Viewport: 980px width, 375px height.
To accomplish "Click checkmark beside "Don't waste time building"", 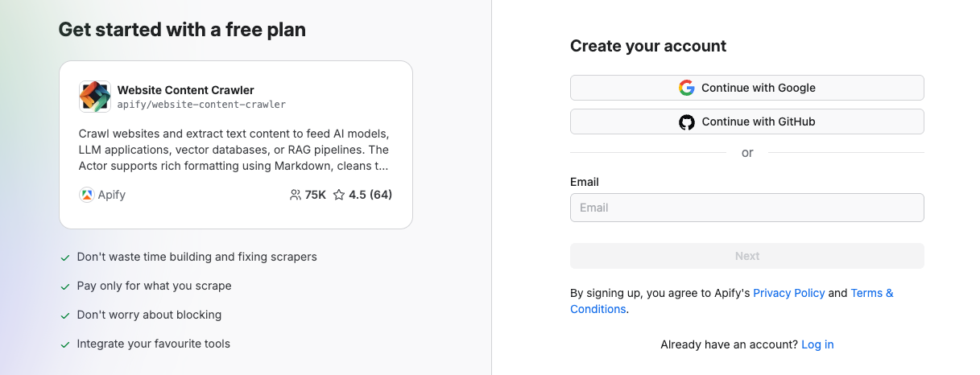I will tap(65, 258).
